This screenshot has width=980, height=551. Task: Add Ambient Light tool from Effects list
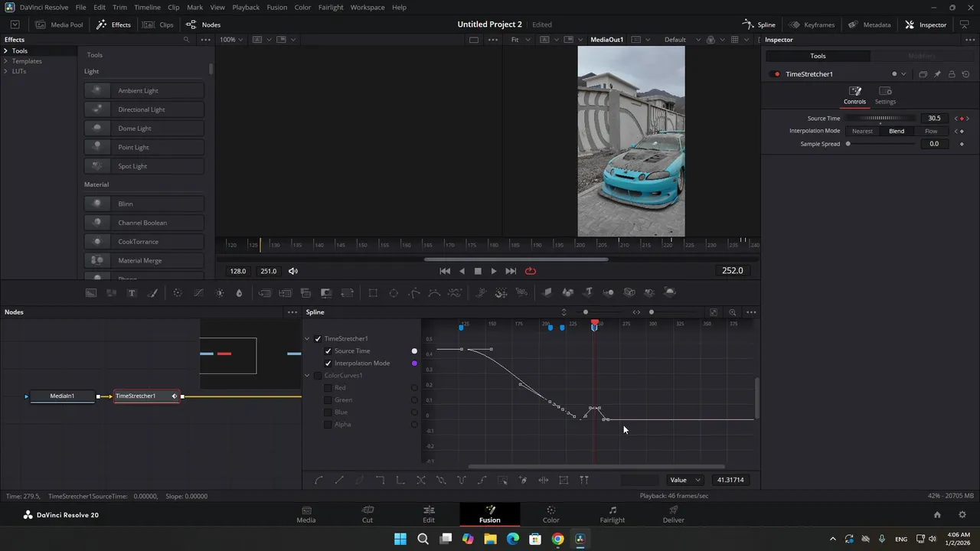click(x=144, y=90)
